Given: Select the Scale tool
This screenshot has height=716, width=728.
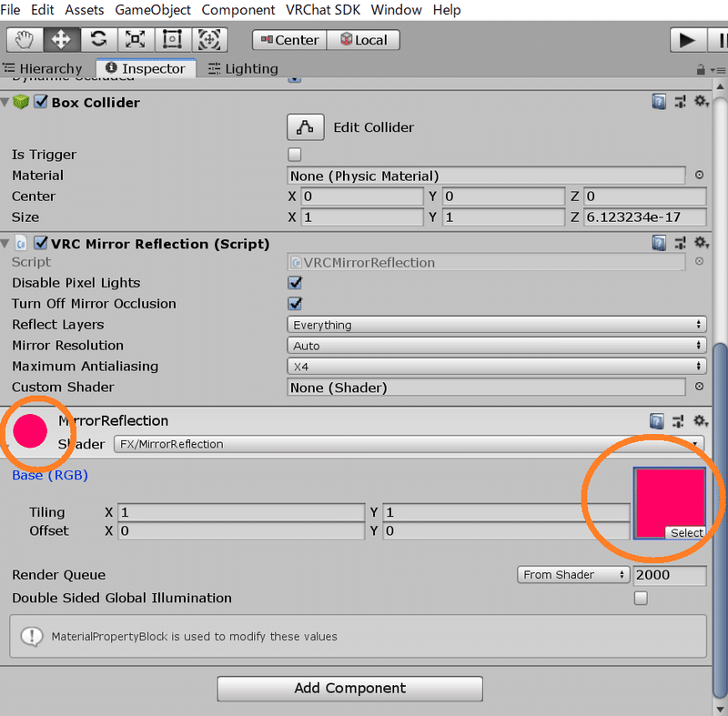Looking at the screenshot, I should pos(135,40).
